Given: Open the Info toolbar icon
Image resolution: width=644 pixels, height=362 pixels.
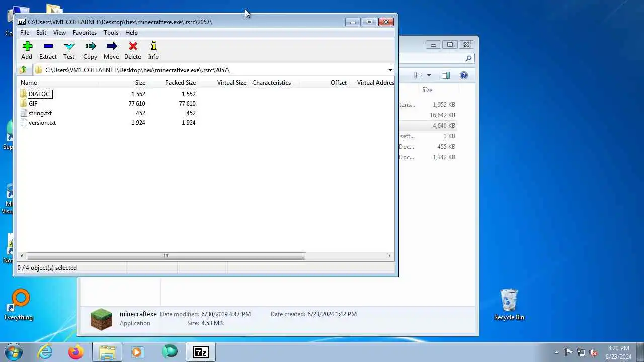Looking at the screenshot, I should pos(154,46).
